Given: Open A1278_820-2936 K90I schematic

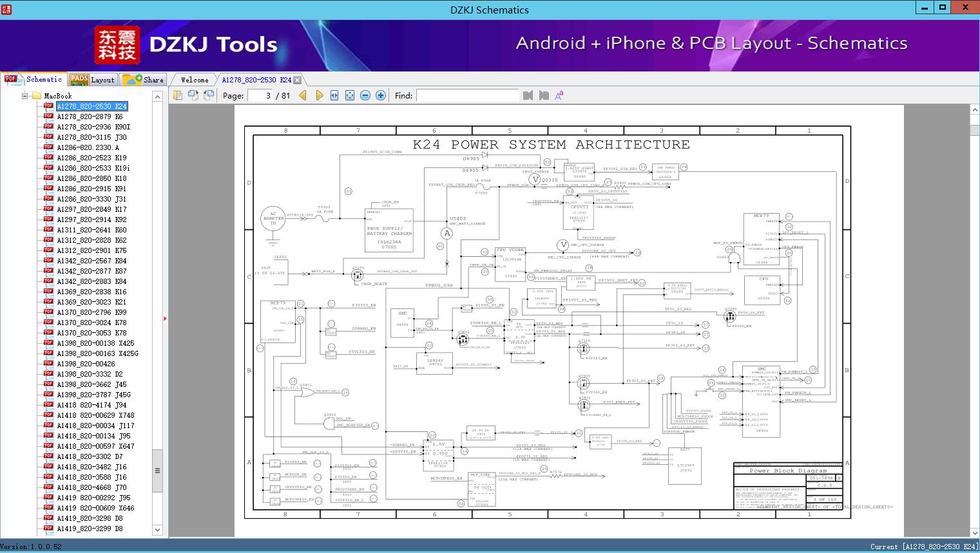Looking at the screenshot, I should click(93, 127).
